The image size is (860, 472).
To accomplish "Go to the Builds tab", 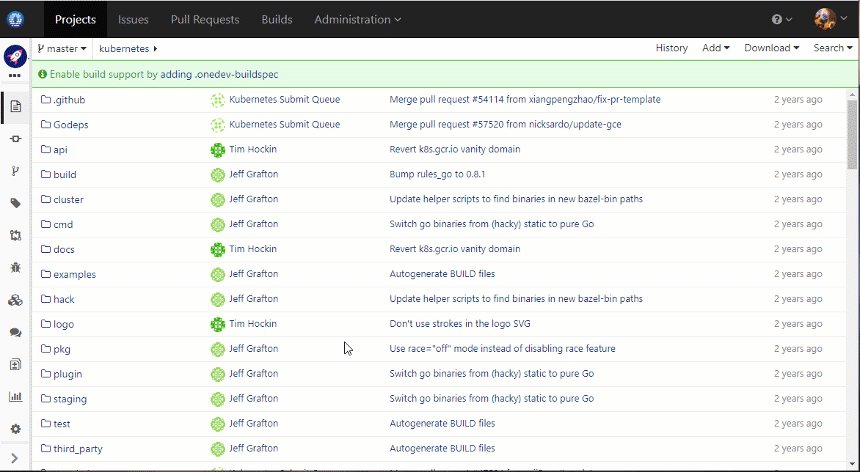I will point(277,20).
